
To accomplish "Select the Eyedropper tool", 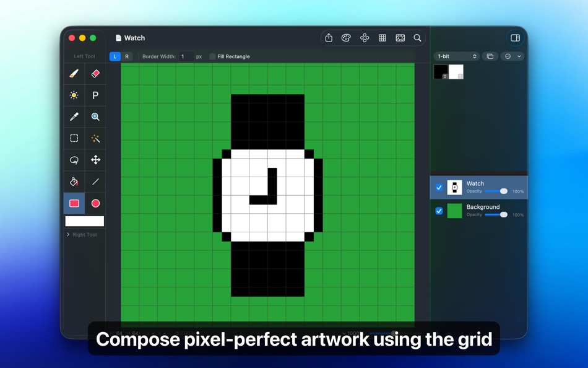I will (74, 116).
